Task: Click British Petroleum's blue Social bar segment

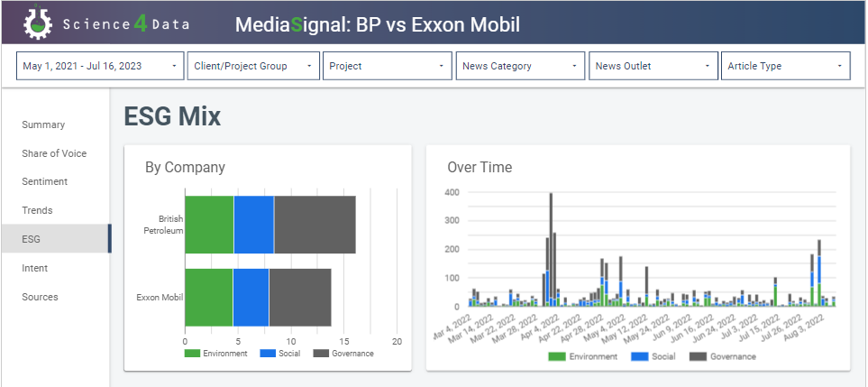Action: (x=254, y=225)
